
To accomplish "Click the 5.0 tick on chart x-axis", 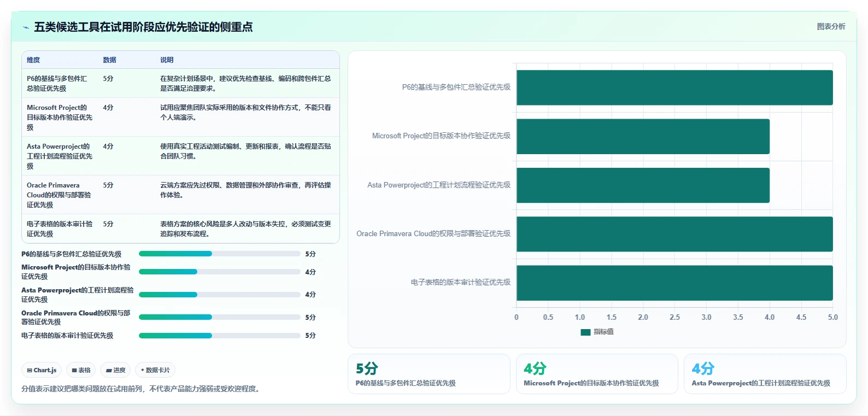I will tap(832, 317).
